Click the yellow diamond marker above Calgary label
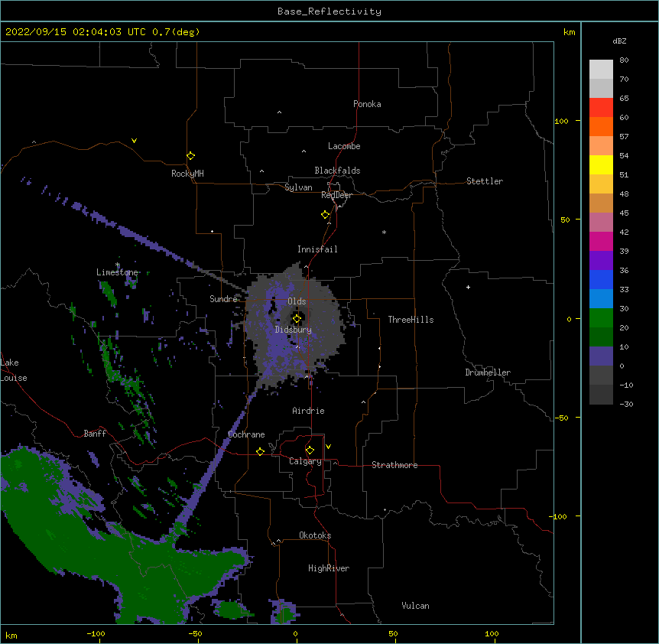This screenshot has height=644, width=659. (310, 450)
